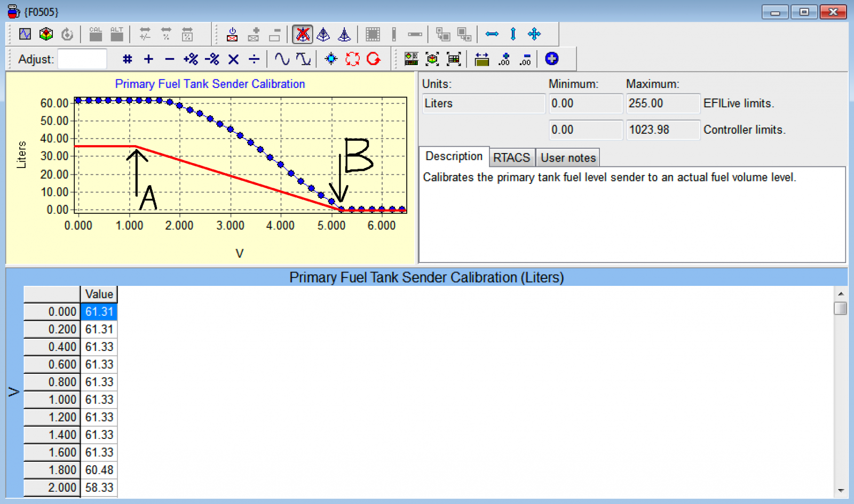
Task: Show differences as +/- values icon
Action: coord(145,34)
